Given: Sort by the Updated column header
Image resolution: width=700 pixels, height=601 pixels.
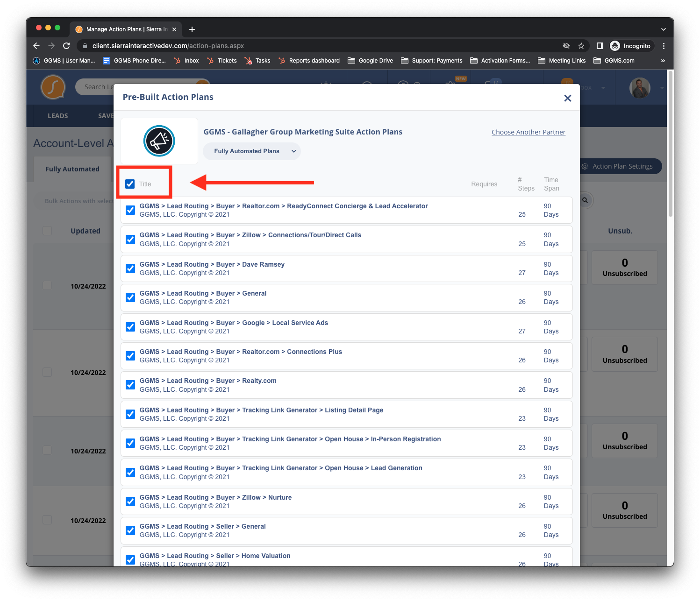Looking at the screenshot, I should tap(86, 231).
